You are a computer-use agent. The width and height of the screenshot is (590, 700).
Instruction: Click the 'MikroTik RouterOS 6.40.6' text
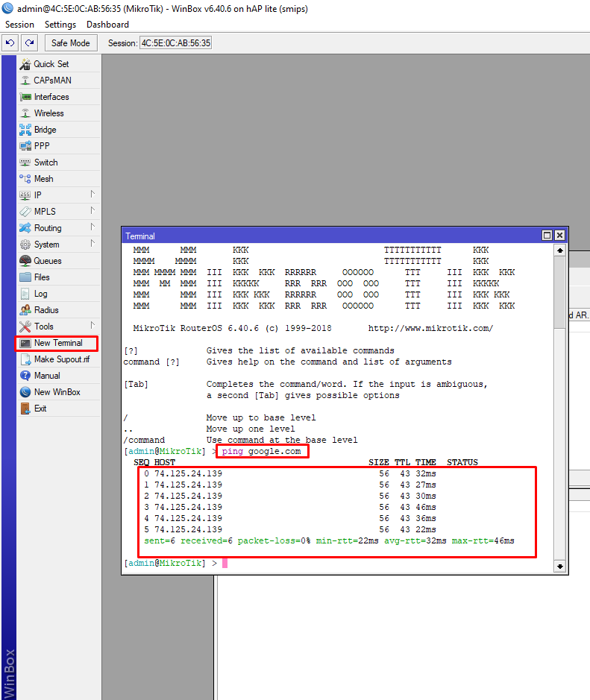point(196,328)
